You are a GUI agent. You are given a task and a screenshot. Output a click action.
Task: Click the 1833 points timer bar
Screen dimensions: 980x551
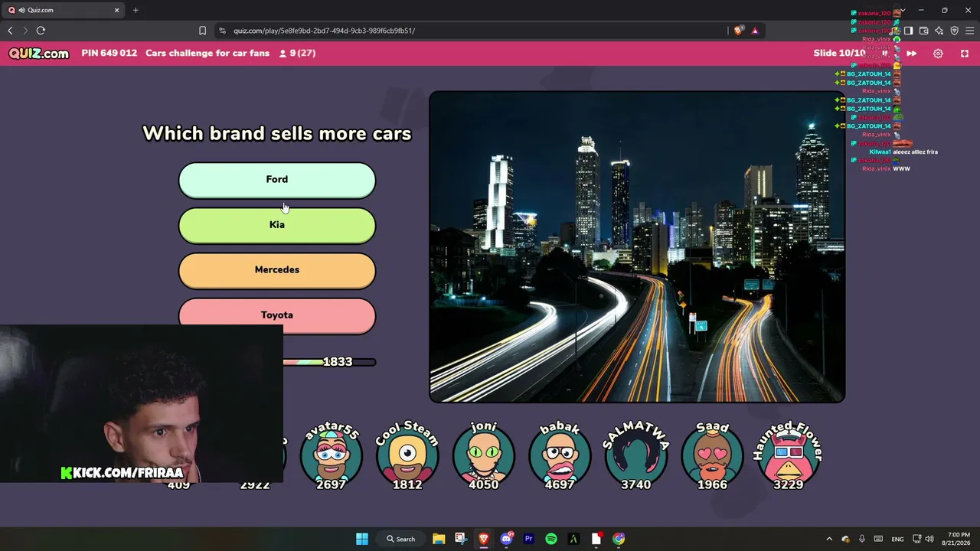[329, 362]
